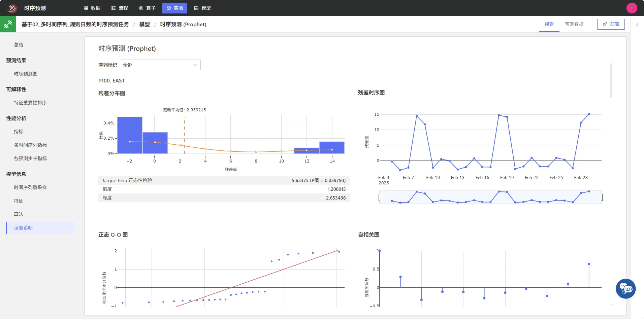This screenshot has width=644, height=319.
Task: Click the 模型 breadcrumb link
Action: tap(144, 24)
